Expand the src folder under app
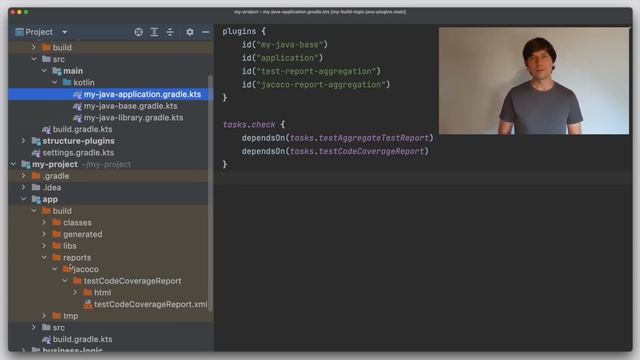Viewport: 640px width, 360px height. click(x=34, y=327)
